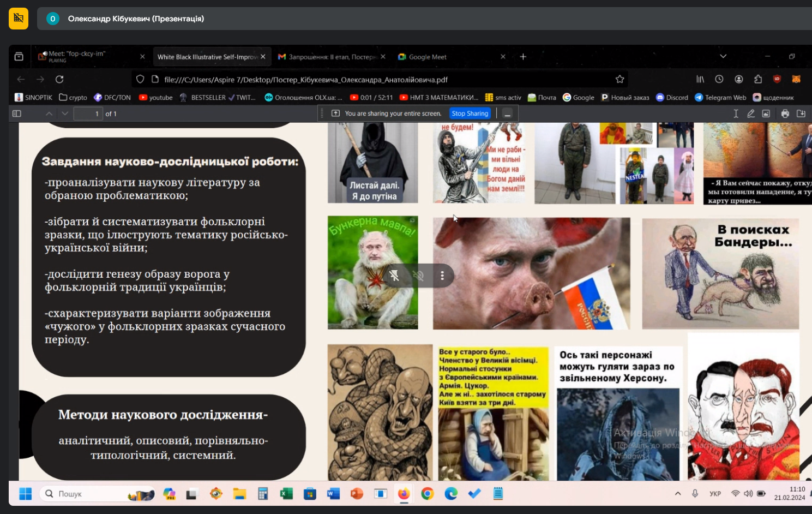812x514 pixels.
Task: Click the Stop Sharing button
Action: 470,113
